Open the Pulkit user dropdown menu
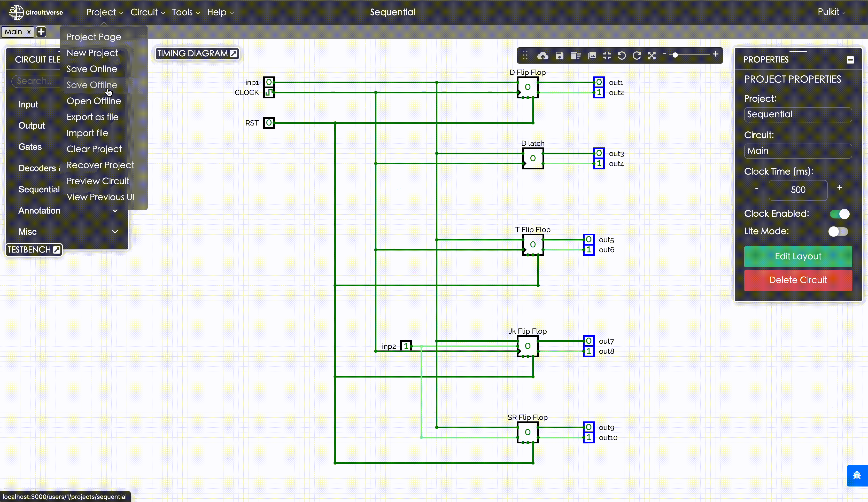The image size is (868, 502). pos(831,12)
